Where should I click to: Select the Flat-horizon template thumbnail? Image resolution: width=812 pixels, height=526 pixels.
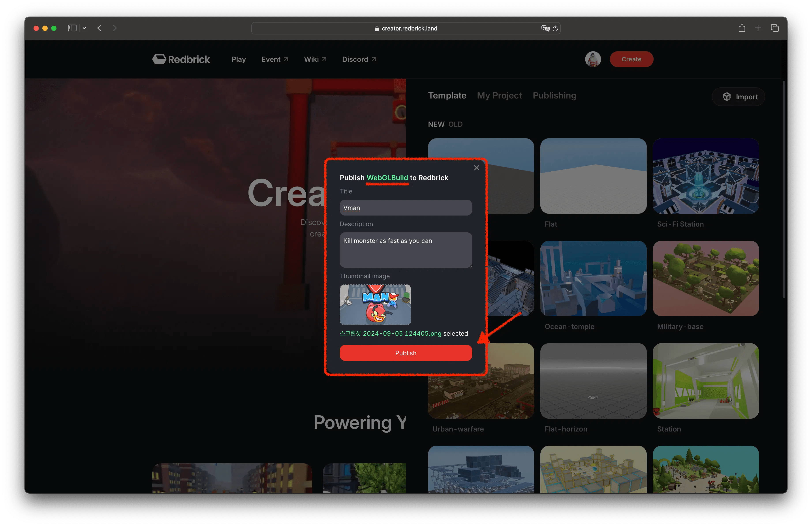(x=593, y=381)
